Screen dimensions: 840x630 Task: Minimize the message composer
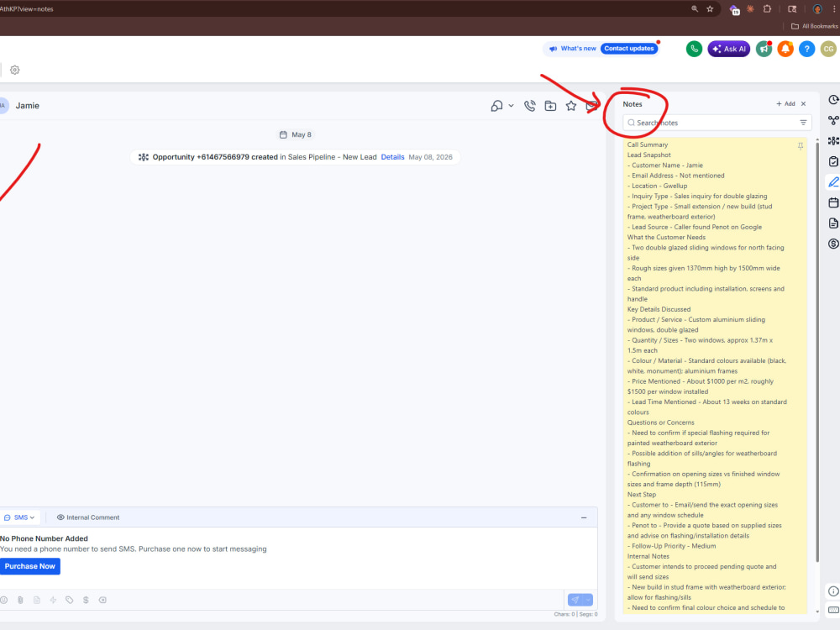pyautogui.click(x=584, y=518)
